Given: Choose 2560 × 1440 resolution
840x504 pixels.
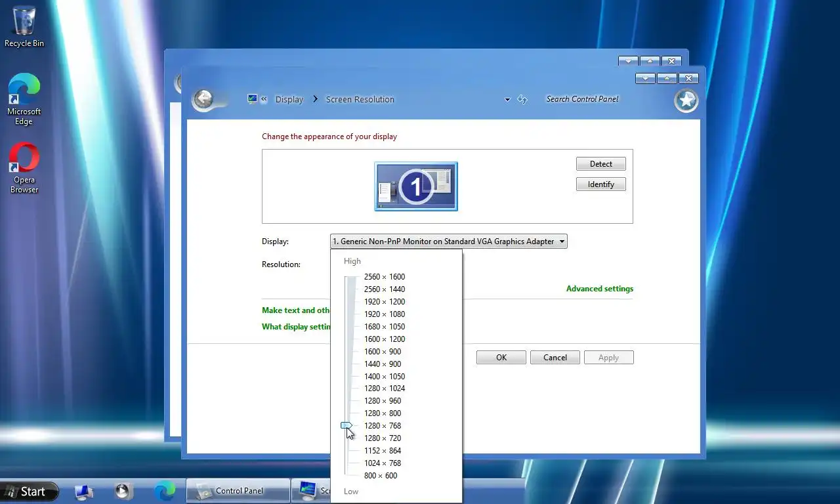Looking at the screenshot, I should click(x=385, y=289).
